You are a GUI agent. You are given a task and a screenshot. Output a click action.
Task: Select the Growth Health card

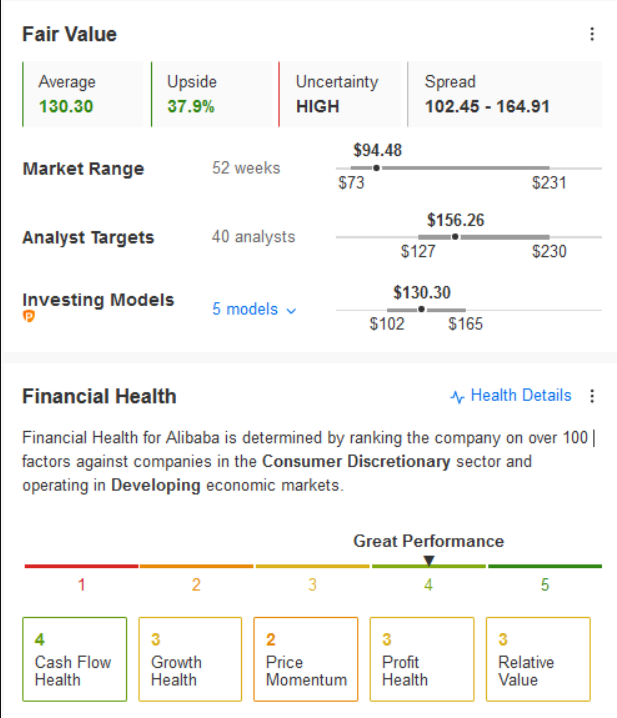[190, 659]
